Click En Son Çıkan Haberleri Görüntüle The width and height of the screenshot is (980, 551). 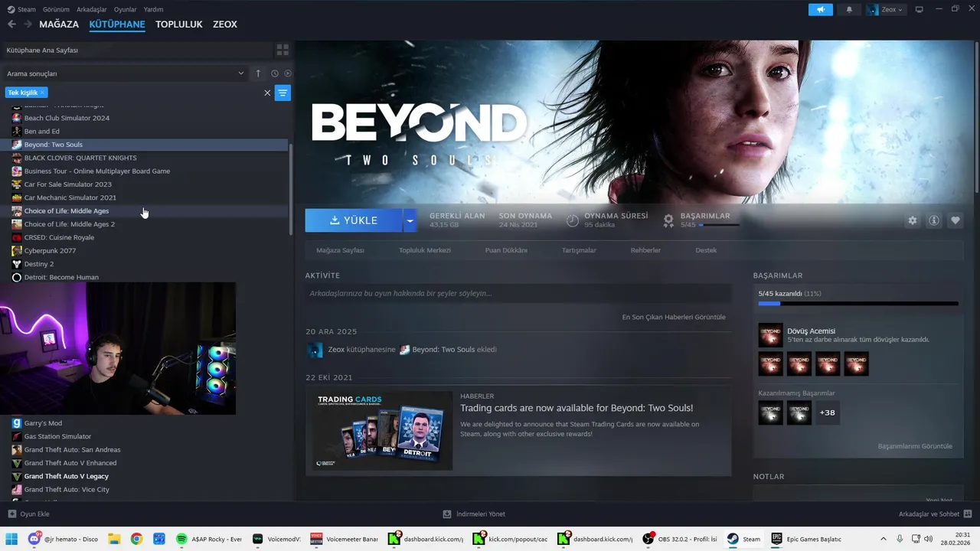(674, 317)
